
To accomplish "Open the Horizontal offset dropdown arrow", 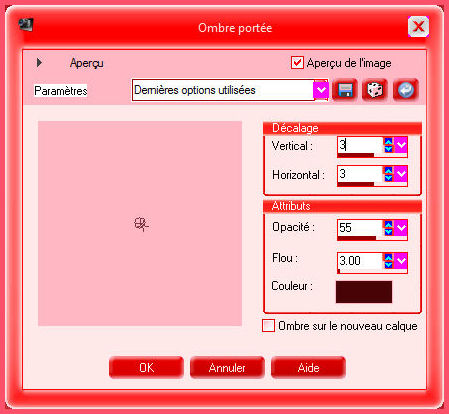I will (401, 174).
